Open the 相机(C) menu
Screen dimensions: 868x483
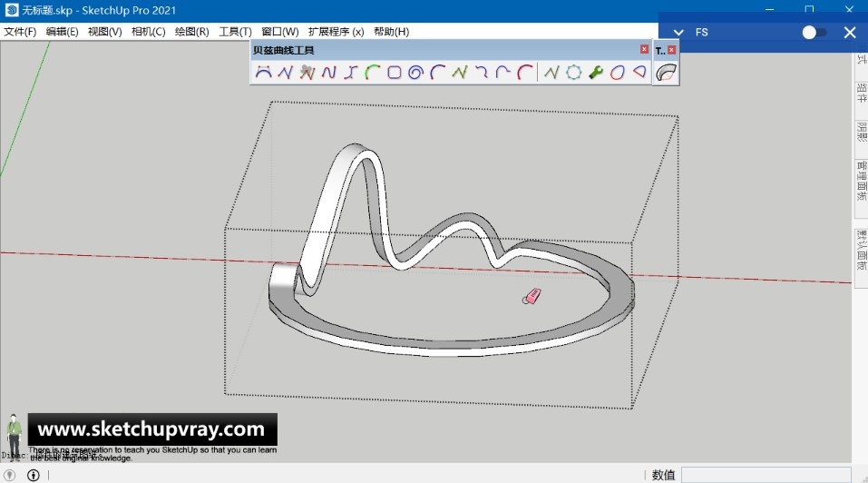click(x=149, y=32)
